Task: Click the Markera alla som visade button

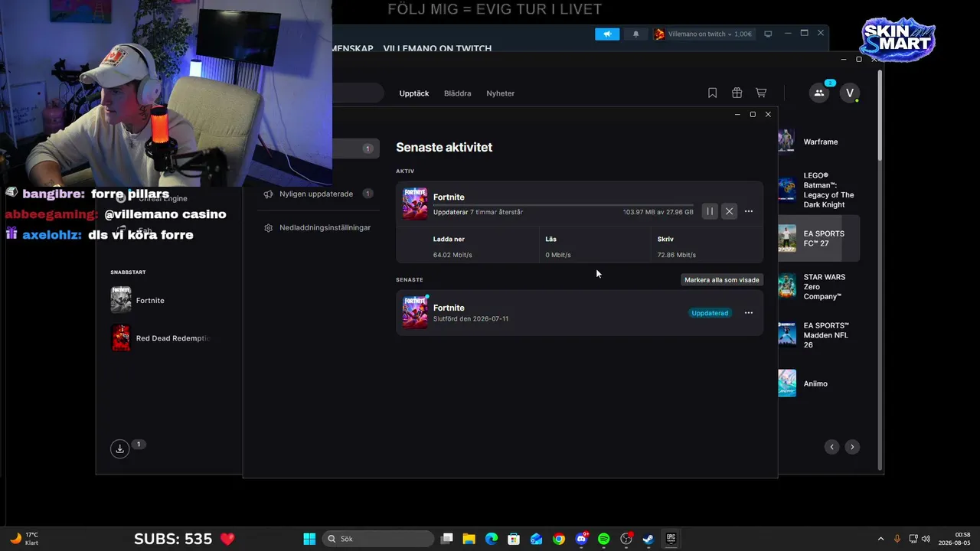Action: (722, 279)
